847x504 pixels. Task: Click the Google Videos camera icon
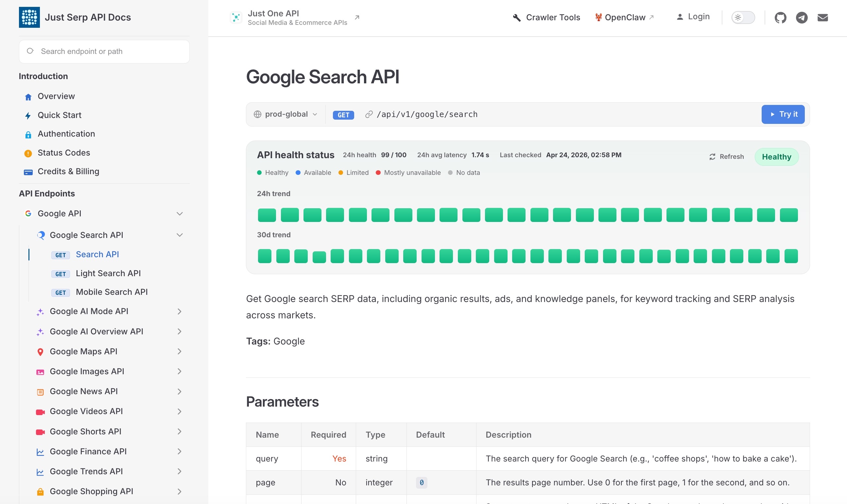pyautogui.click(x=40, y=412)
